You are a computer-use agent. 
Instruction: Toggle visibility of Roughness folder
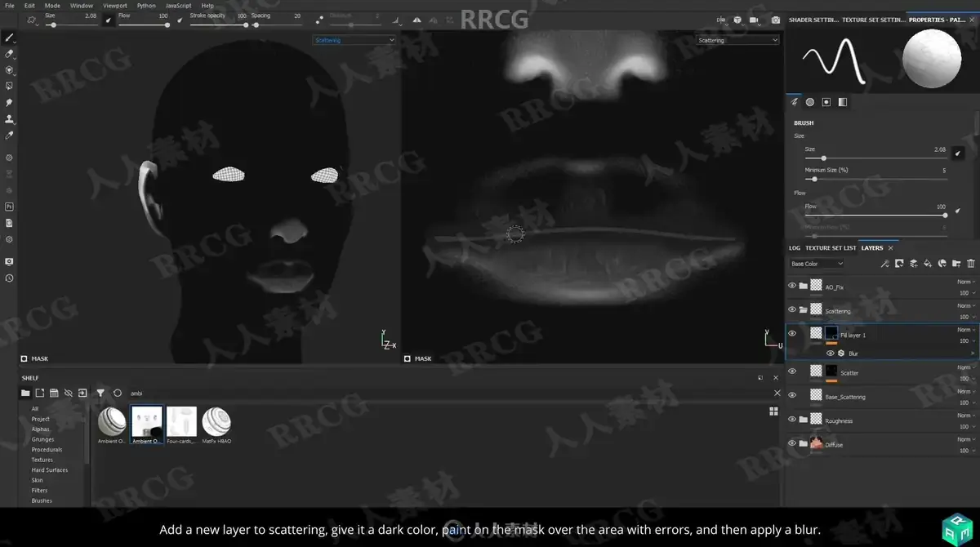point(792,419)
